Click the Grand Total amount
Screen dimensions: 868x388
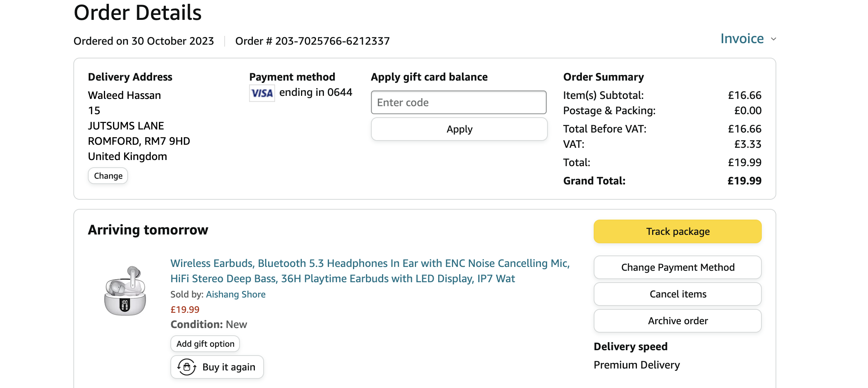tap(744, 181)
